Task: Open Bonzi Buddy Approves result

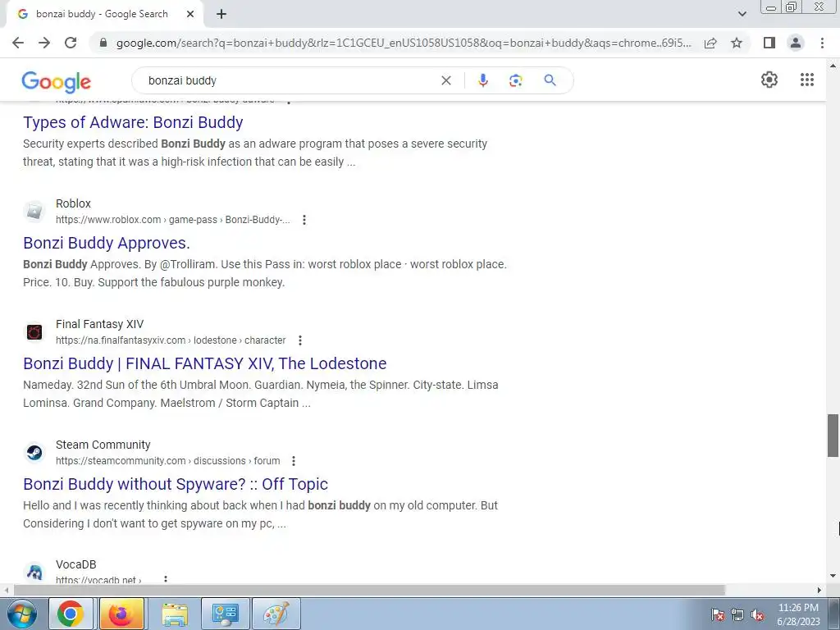Action: (107, 243)
